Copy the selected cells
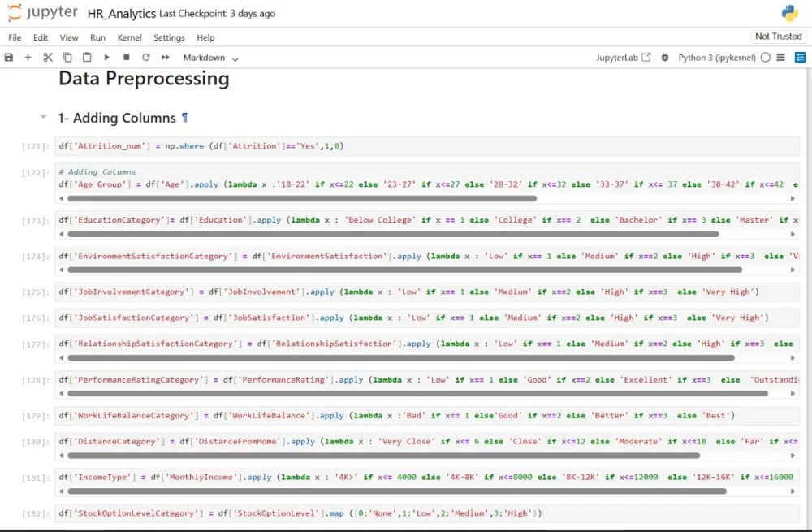Screen dimensions: 812x532 tap(67, 57)
